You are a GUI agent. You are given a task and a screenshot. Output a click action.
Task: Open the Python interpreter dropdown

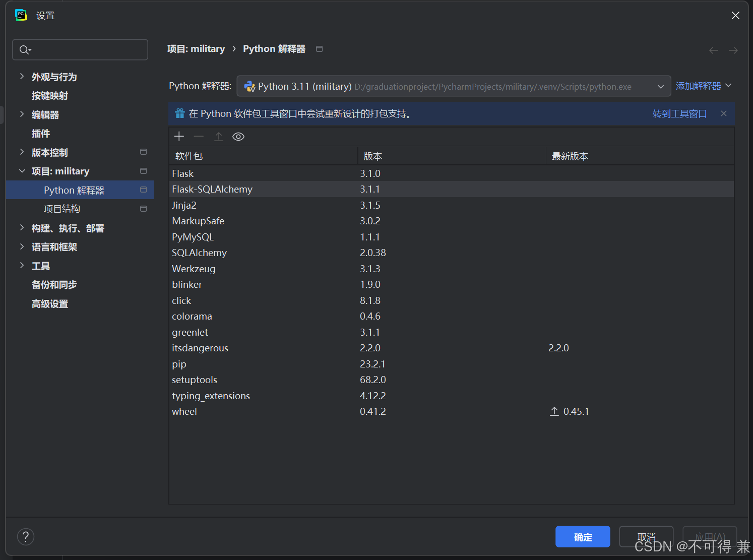(454, 86)
